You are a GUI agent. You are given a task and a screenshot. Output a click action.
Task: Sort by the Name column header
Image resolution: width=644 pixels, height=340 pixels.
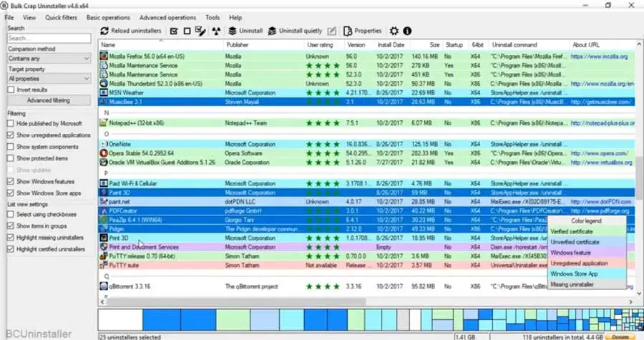[161, 45]
